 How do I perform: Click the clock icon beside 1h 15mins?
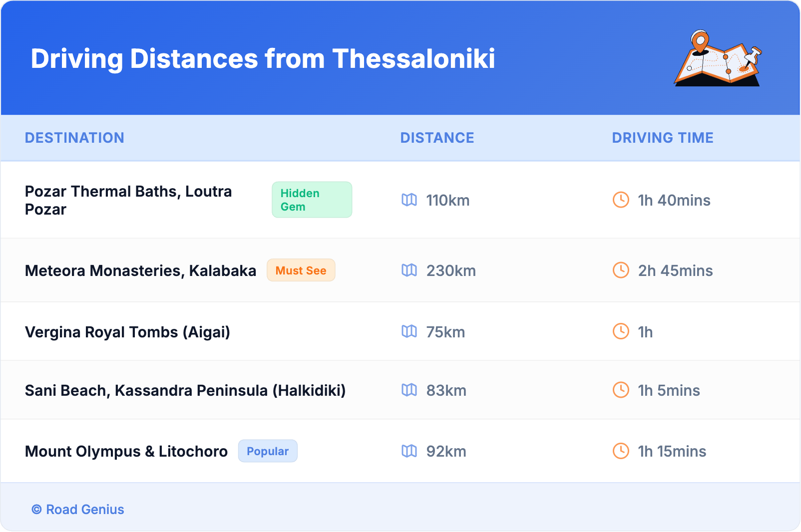tap(621, 451)
